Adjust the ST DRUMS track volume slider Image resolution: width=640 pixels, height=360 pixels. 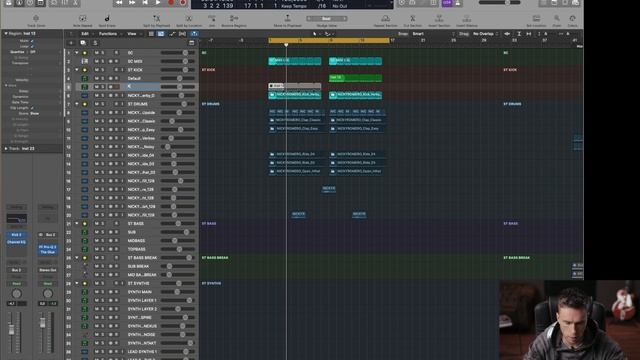point(178,104)
